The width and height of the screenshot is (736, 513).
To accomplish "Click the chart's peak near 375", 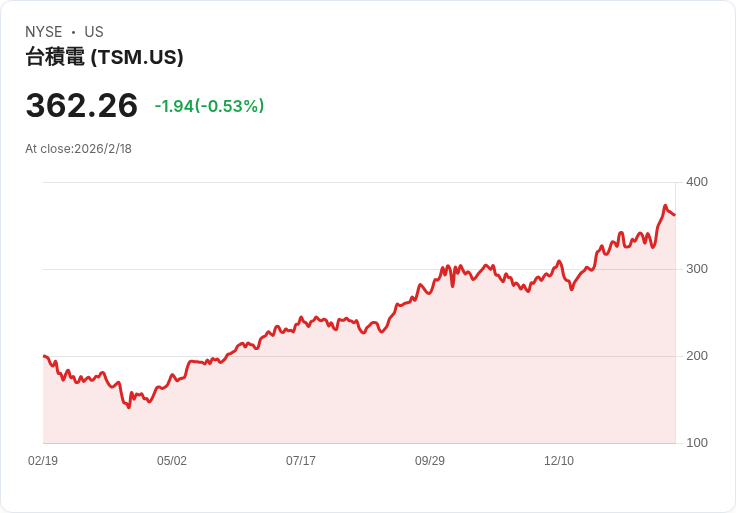I will (x=665, y=206).
